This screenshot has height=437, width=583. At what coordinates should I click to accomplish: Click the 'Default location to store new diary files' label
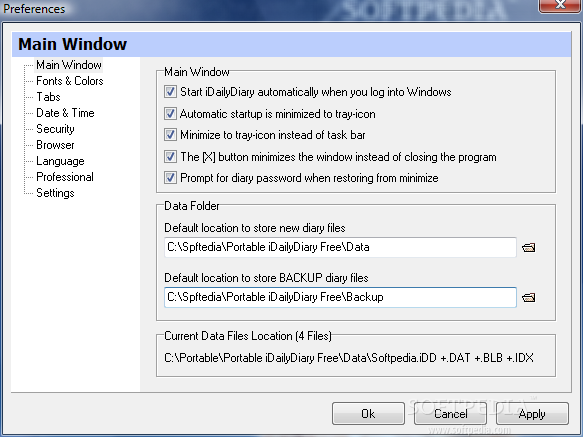click(x=255, y=228)
